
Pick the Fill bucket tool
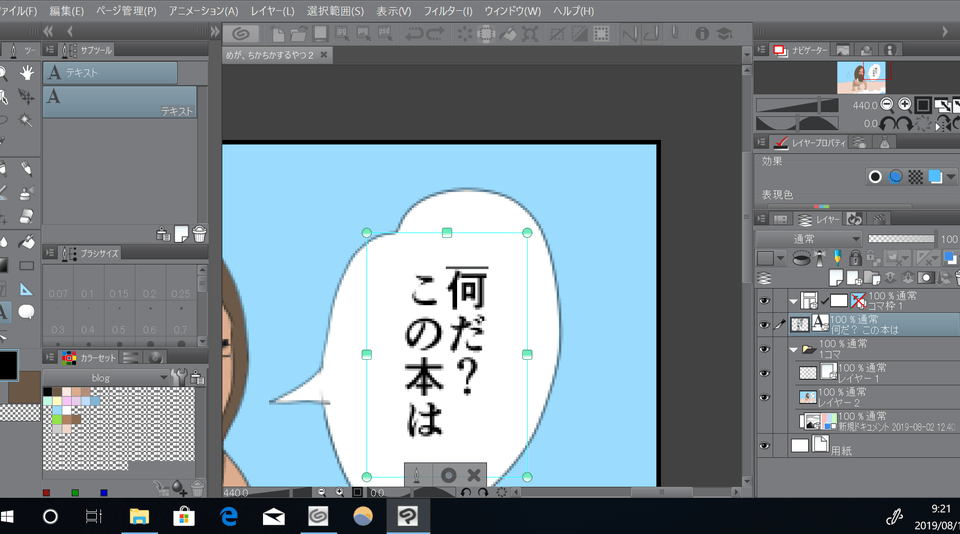(x=26, y=241)
